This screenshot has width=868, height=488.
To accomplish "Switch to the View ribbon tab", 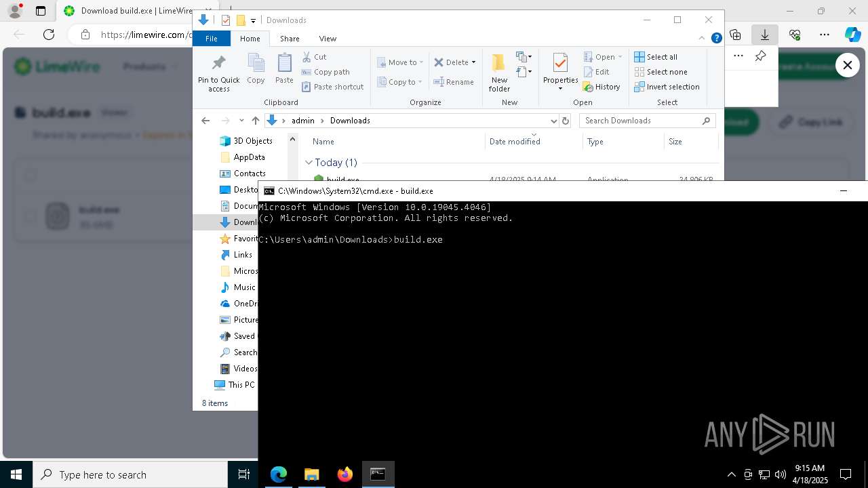I will pyautogui.click(x=328, y=39).
